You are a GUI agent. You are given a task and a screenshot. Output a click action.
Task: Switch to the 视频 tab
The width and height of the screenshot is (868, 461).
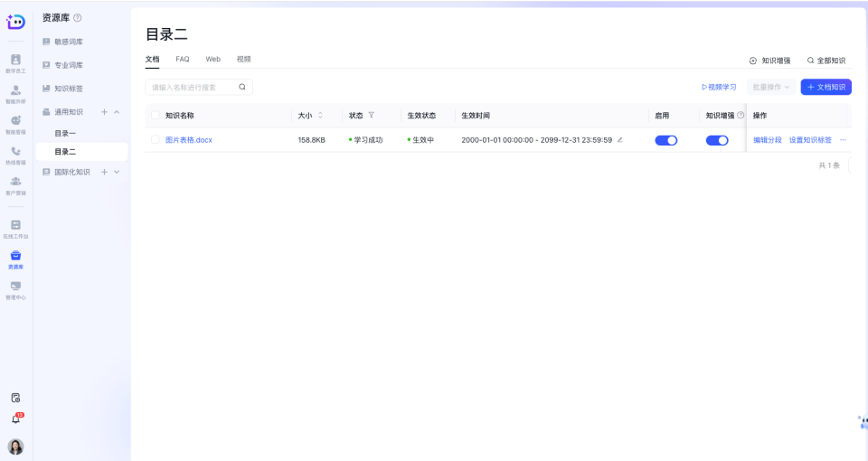[x=243, y=59]
